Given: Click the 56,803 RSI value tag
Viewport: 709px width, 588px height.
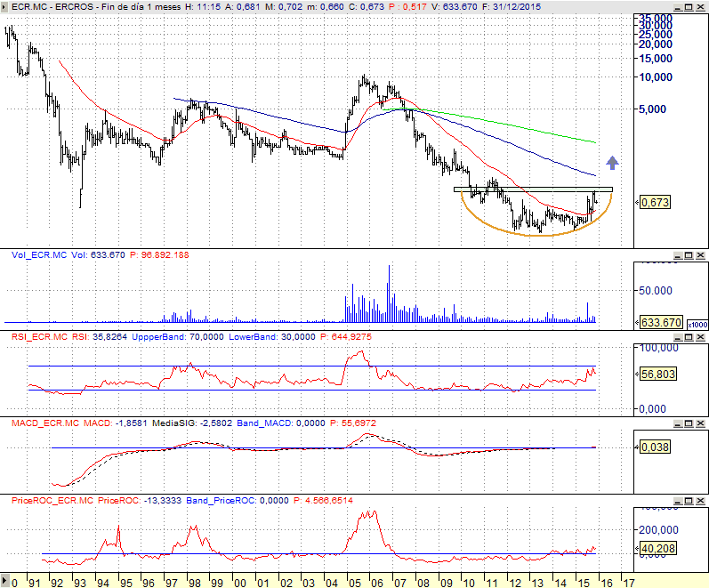Looking at the screenshot, I should tap(657, 375).
